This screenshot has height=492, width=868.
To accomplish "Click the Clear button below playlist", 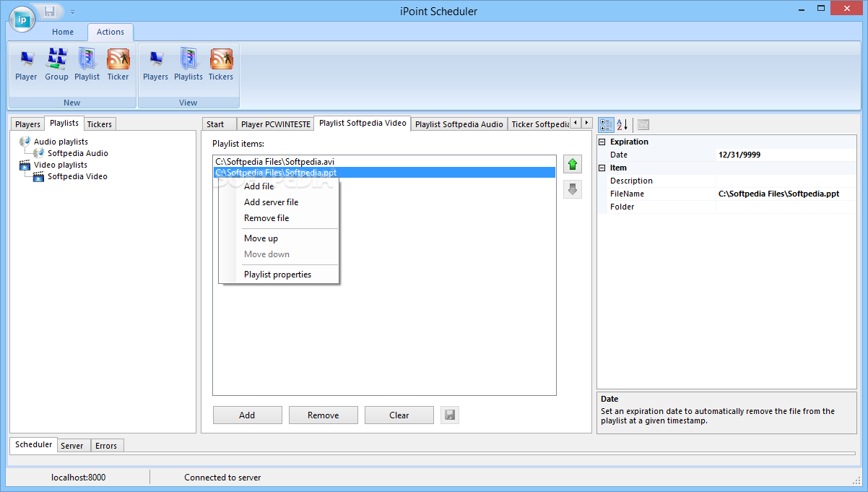I will 399,415.
